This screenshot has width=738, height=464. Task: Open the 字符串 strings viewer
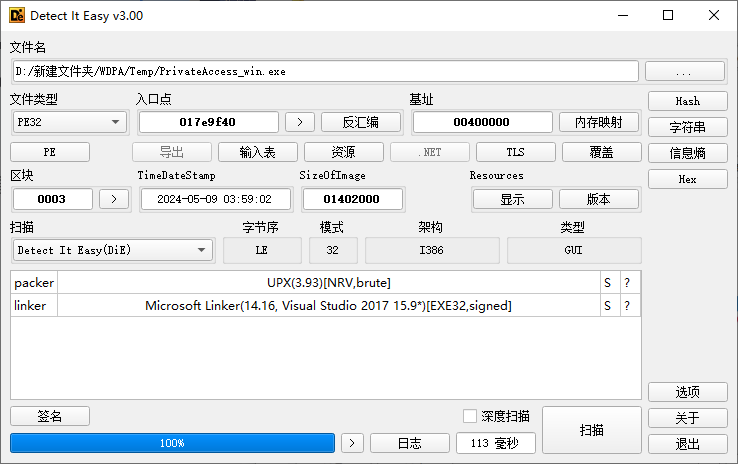click(x=688, y=127)
